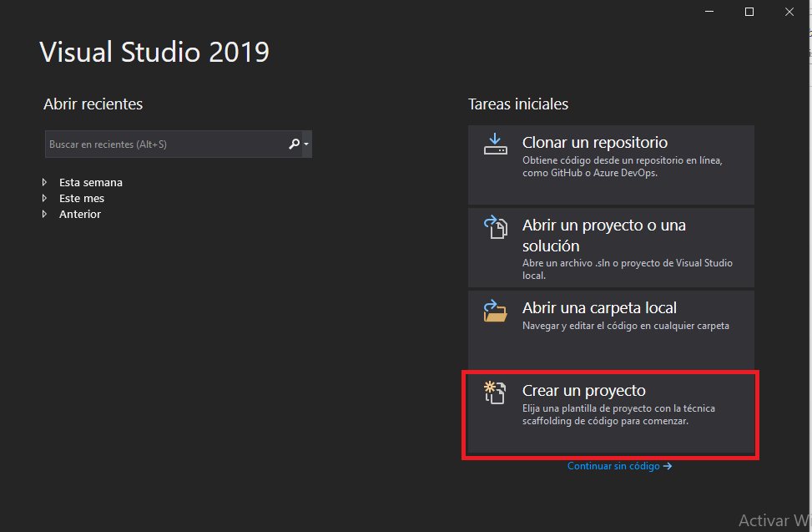Expand the Este mes group
Screen dimensions: 812x532
pyautogui.click(x=44, y=199)
